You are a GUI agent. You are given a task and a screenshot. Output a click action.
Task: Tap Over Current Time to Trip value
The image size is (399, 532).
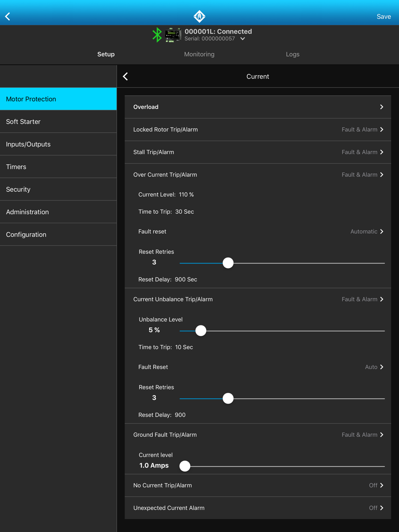[184, 212]
